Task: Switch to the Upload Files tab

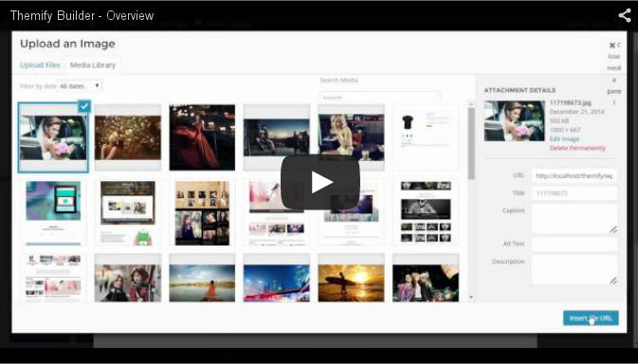Action: (40, 65)
